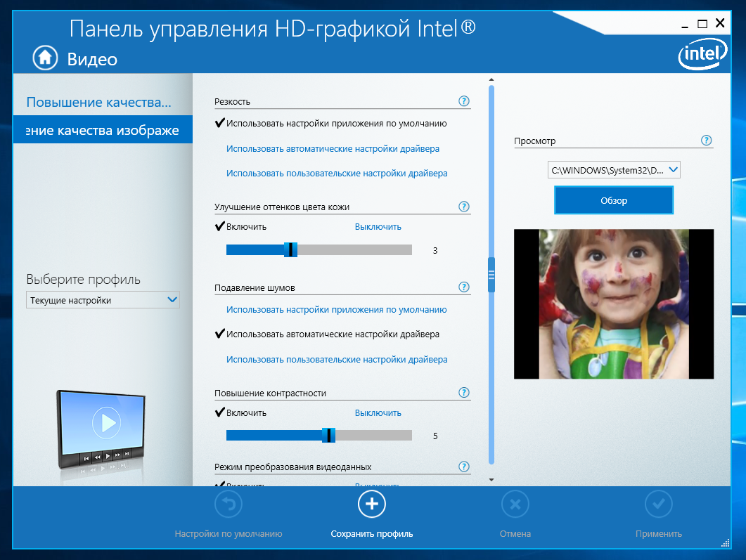Viewport: 746px width, 560px height.
Task: Click the Обзор browse button
Action: [614, 200]
